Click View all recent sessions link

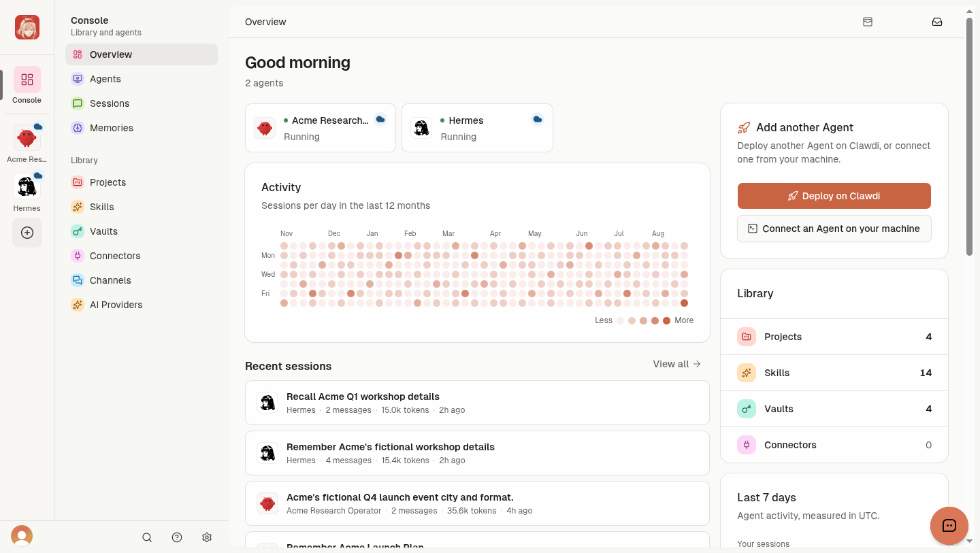click(676, 364)
